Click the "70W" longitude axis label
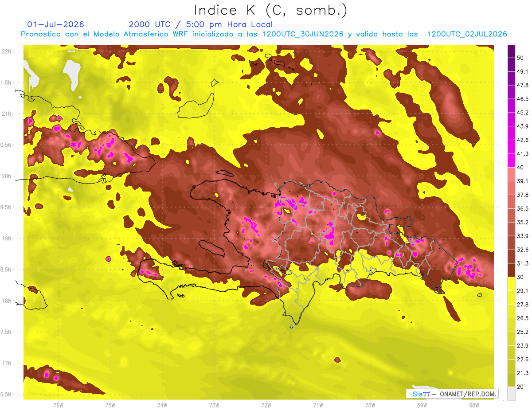Image resolution: width=532 pixels, height=411 pixels. pyautogui.click(x=370, y=405)
